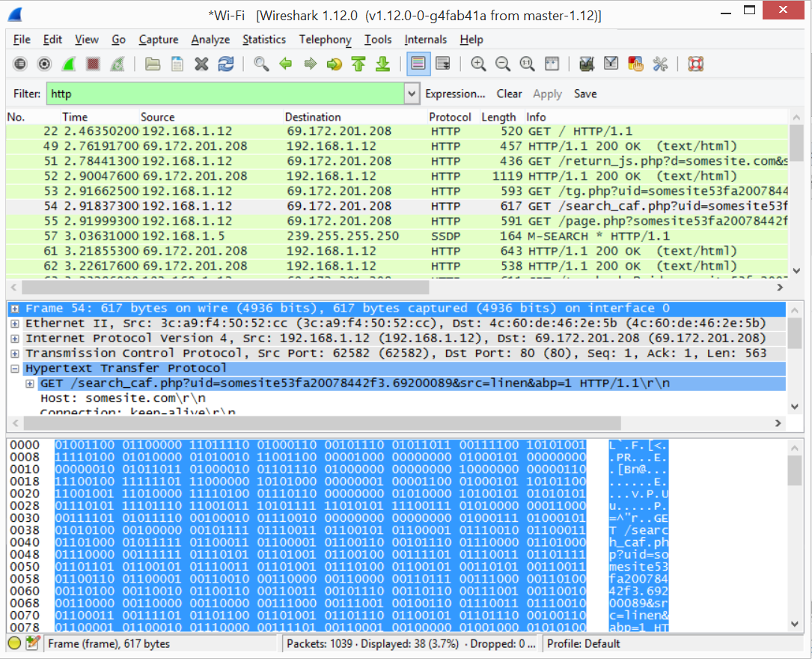Open capture options from the toolbar

tap(45, 64)
